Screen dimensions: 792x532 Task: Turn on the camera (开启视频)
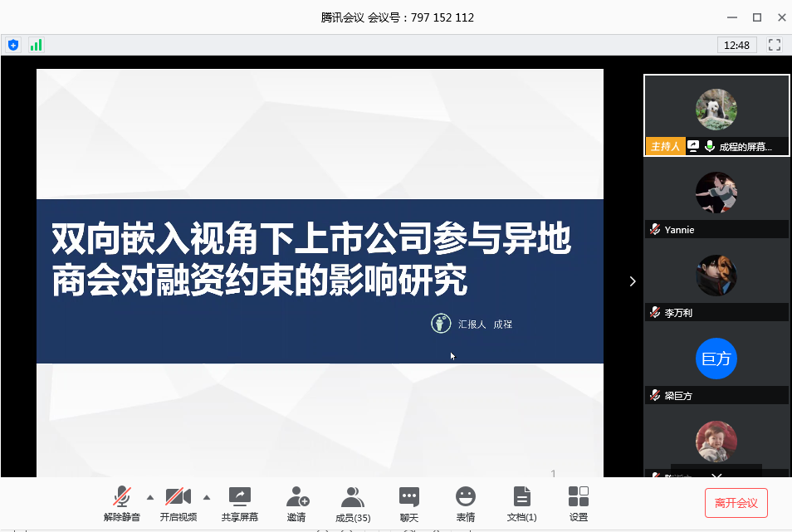click(178, 498)
